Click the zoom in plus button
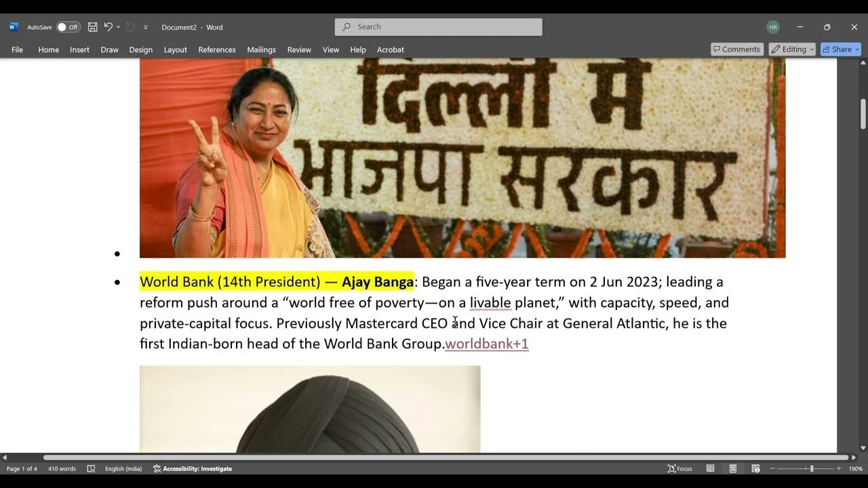The width and height of the screenshot is (868, 488). pyautogui.click(x=839, y=469)
